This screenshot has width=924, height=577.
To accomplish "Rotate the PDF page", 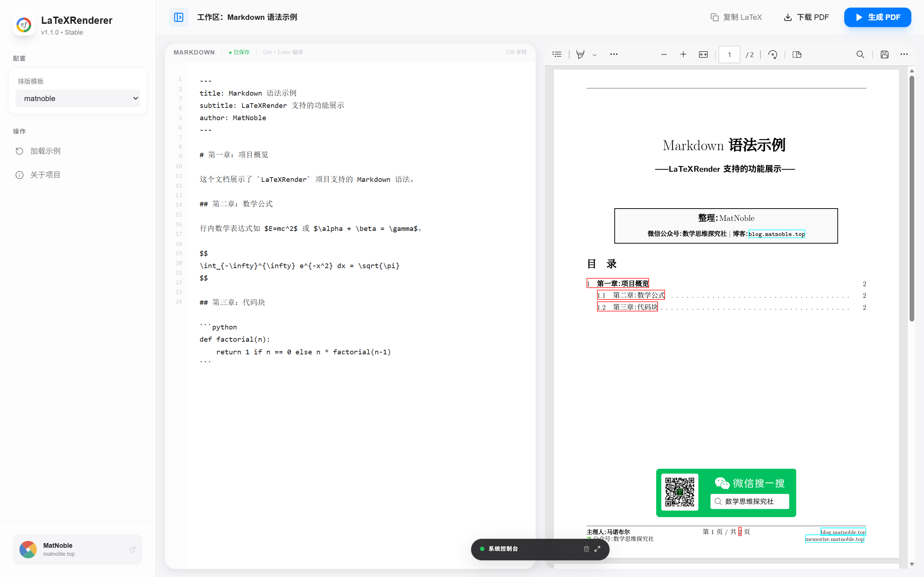I will pos(772,54).
